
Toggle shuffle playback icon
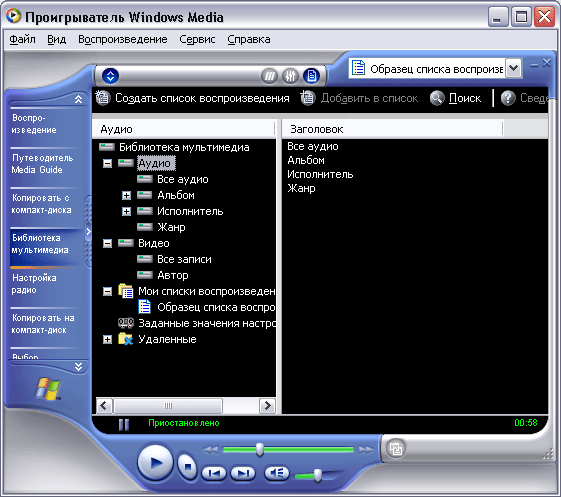[x=269, y=76]
